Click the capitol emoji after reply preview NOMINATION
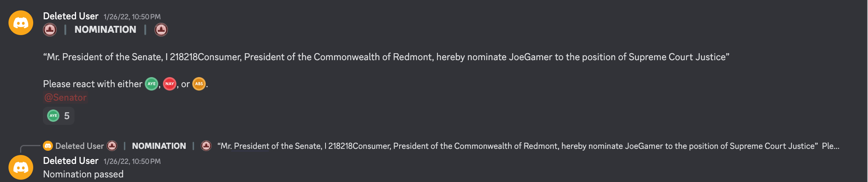 coord(206,146)
